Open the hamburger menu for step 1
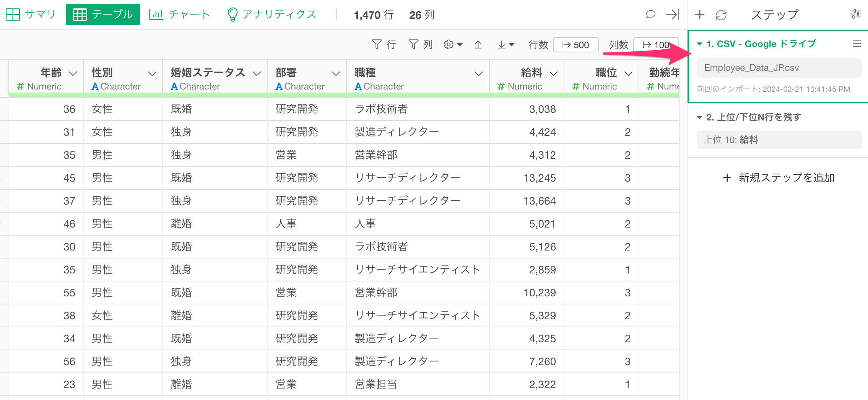Screen dimensions: 868x400 click(857, 44)
